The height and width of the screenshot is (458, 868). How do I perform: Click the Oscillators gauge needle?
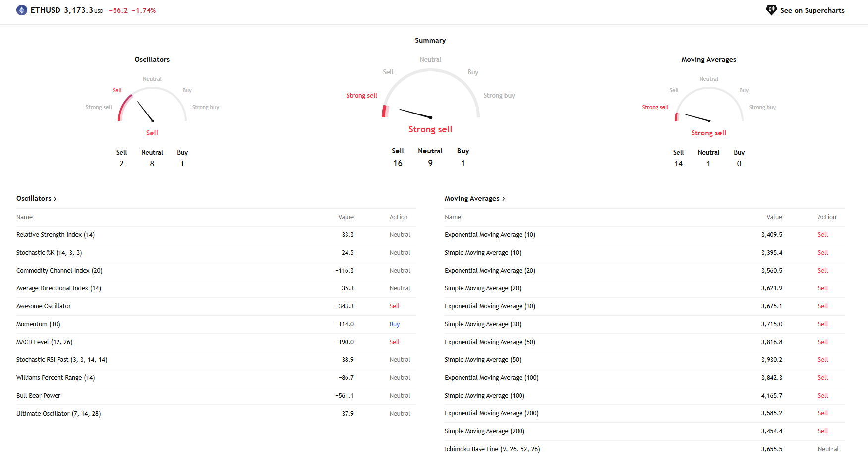tap(145, 112)
